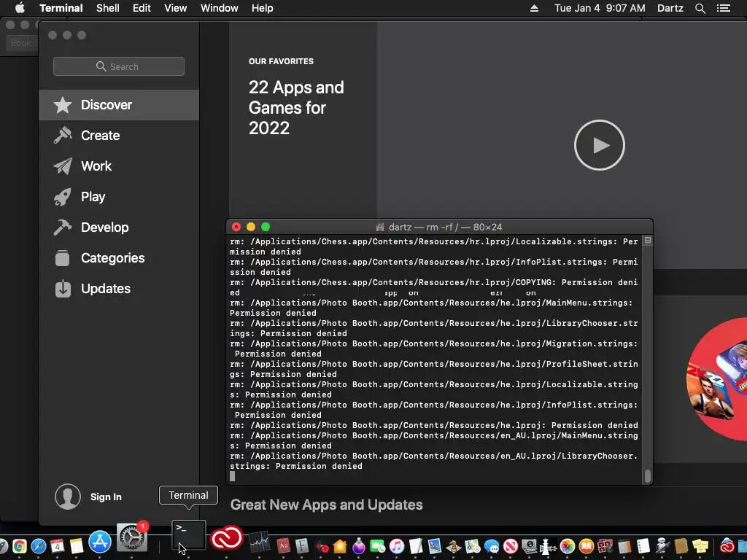Click the App Store search field
747x560 pixels.
tap(119, 66)
